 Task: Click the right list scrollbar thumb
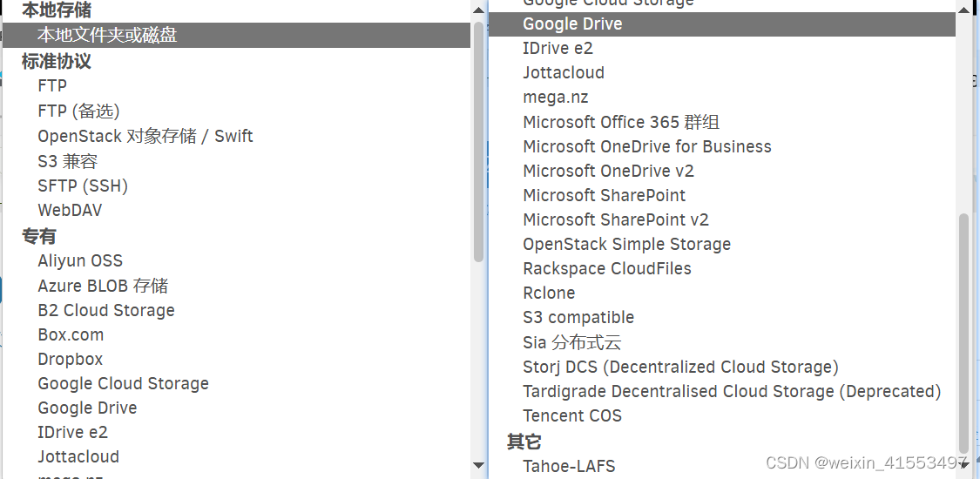pos(963,333)
